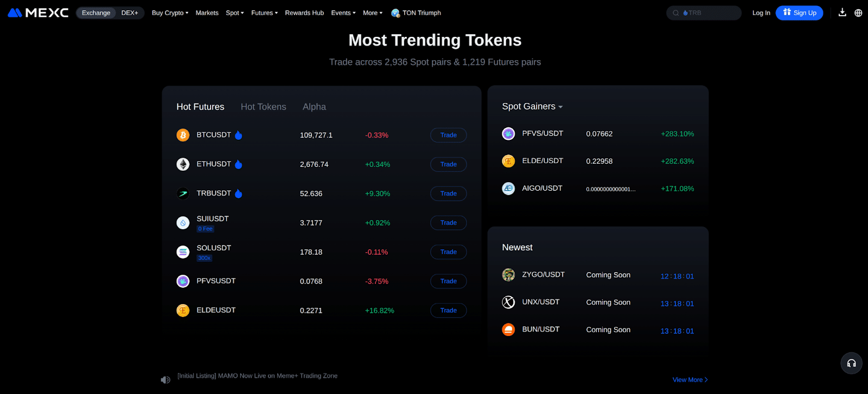Open the language globe icon
Viewport: 868px width, 394px height.
tap(858, 13)
